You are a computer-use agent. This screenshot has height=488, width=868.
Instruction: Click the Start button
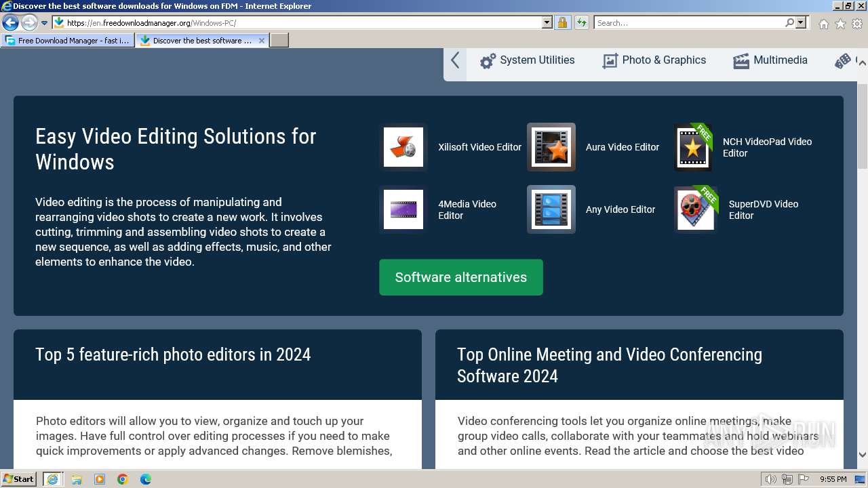click(19, 479)
